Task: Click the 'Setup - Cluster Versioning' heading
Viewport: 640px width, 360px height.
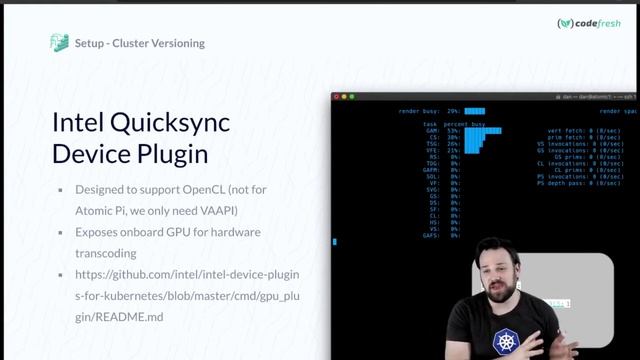Action: click(x=140, y=43)
